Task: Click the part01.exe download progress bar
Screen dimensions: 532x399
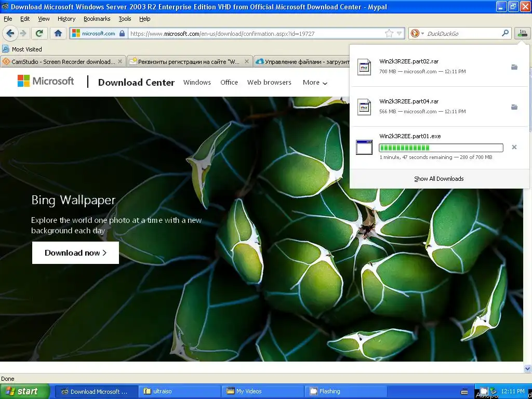Action: click(x=441, y=148)
